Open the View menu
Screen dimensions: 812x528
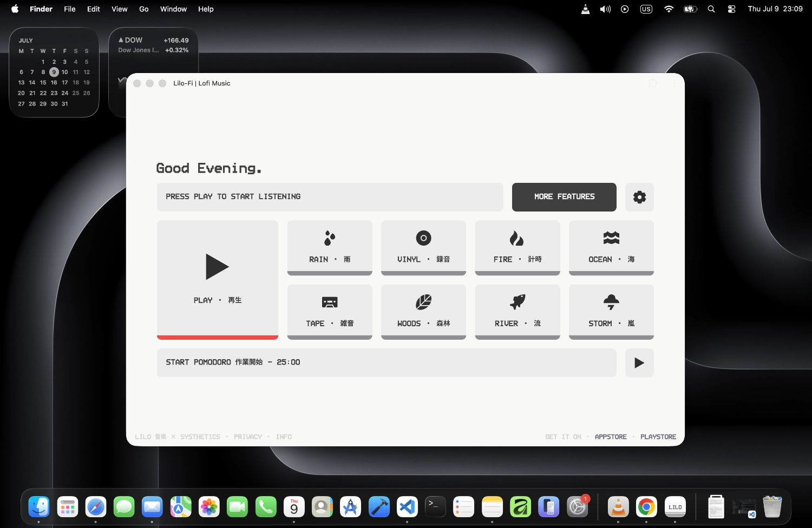tap(120, 9)
